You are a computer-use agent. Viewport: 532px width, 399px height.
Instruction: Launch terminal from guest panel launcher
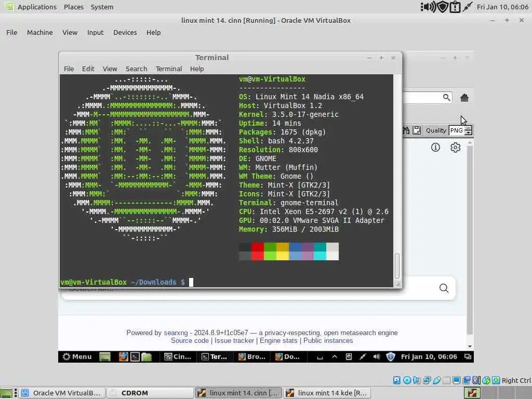point(135,356)
